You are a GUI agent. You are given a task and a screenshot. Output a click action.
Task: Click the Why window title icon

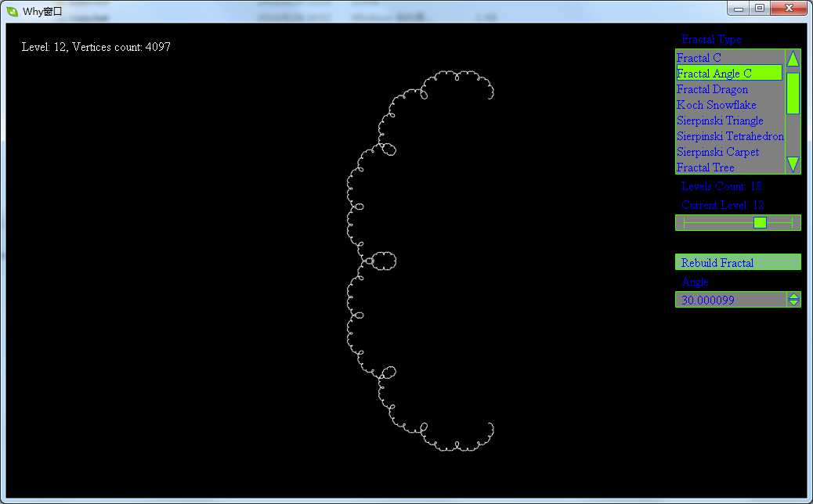(x=12, y=11)
